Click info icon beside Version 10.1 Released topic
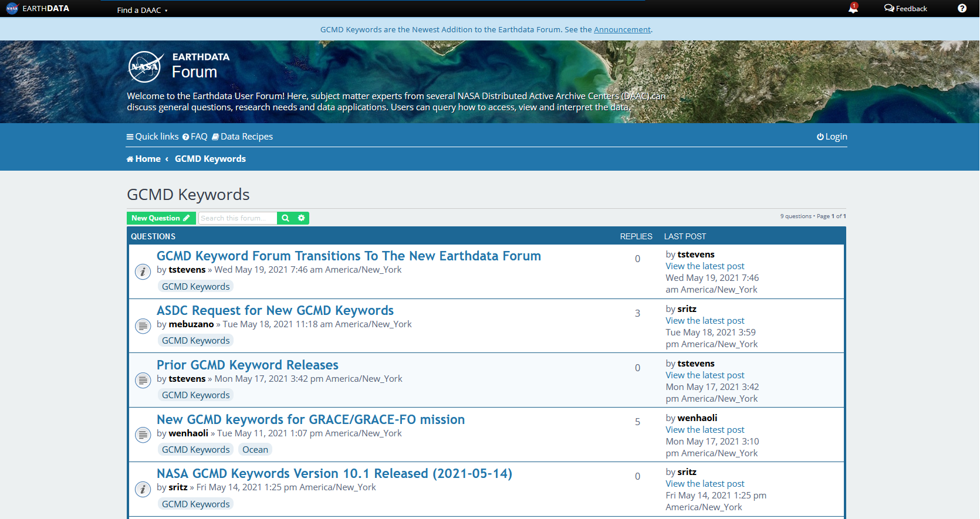This screenshot has height=519, width=980. pos(143,489)
